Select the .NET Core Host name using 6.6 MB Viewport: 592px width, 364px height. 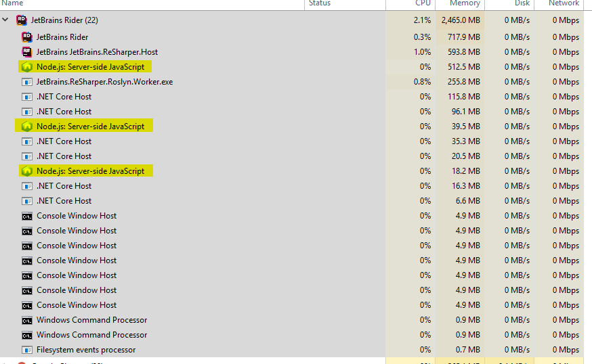point(64,201)
